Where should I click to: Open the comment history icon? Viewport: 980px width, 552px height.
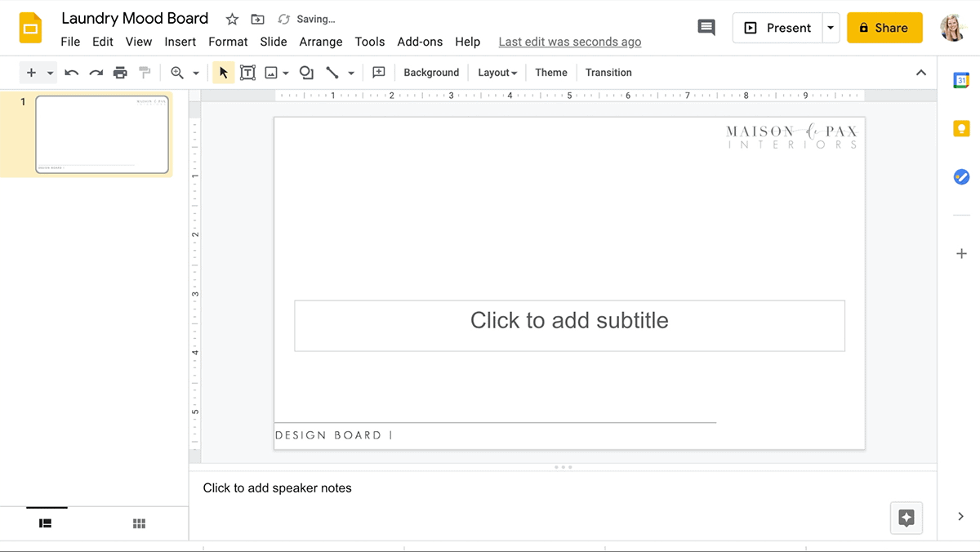pyautogui.click(x=706, y=28)
